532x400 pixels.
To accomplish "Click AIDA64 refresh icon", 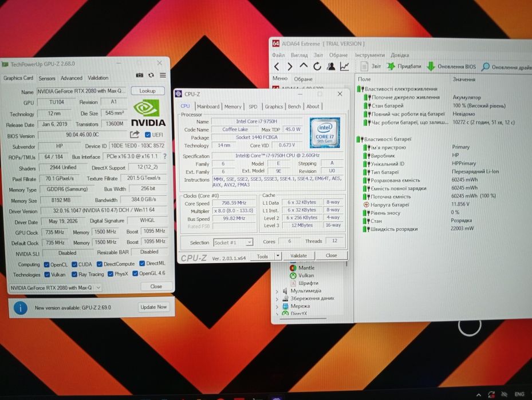I will tap(317, 66).
